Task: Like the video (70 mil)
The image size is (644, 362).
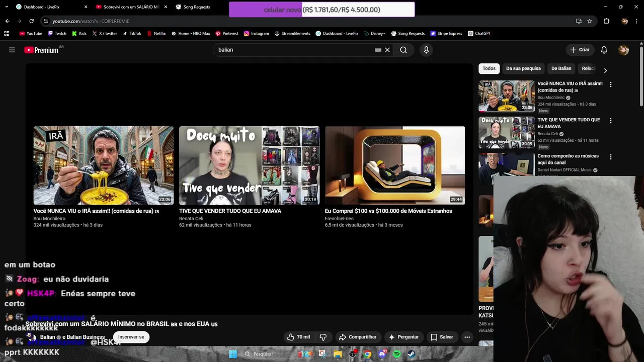Action: point(298,337)
